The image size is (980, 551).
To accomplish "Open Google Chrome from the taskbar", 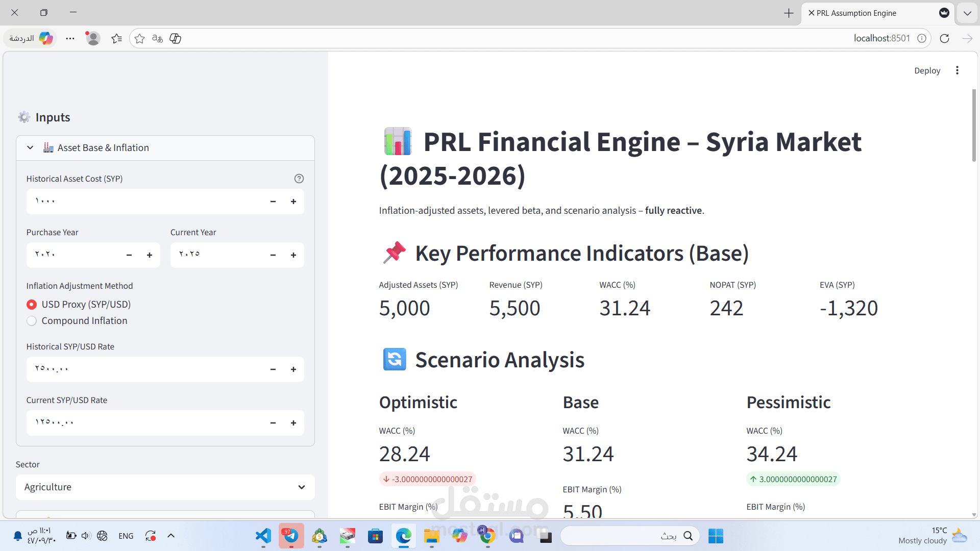I will tap(487, 536).
